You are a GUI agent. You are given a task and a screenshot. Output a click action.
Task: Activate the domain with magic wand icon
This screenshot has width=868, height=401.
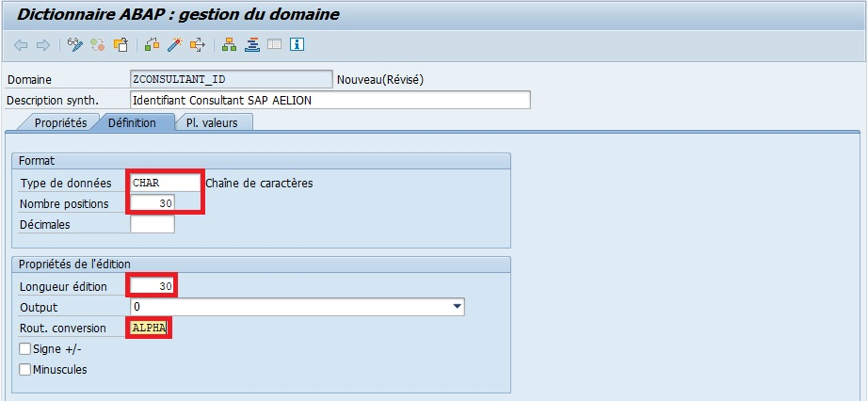[175, 44]
